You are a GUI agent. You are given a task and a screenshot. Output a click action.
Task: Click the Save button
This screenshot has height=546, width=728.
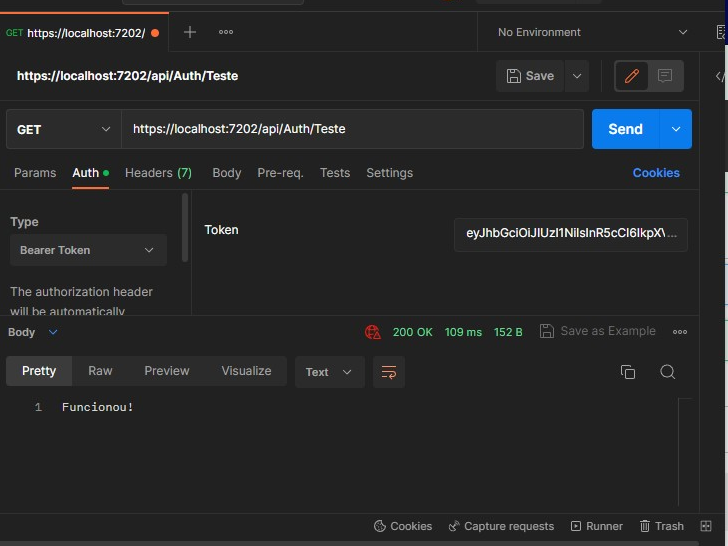(x=530, y=76)
